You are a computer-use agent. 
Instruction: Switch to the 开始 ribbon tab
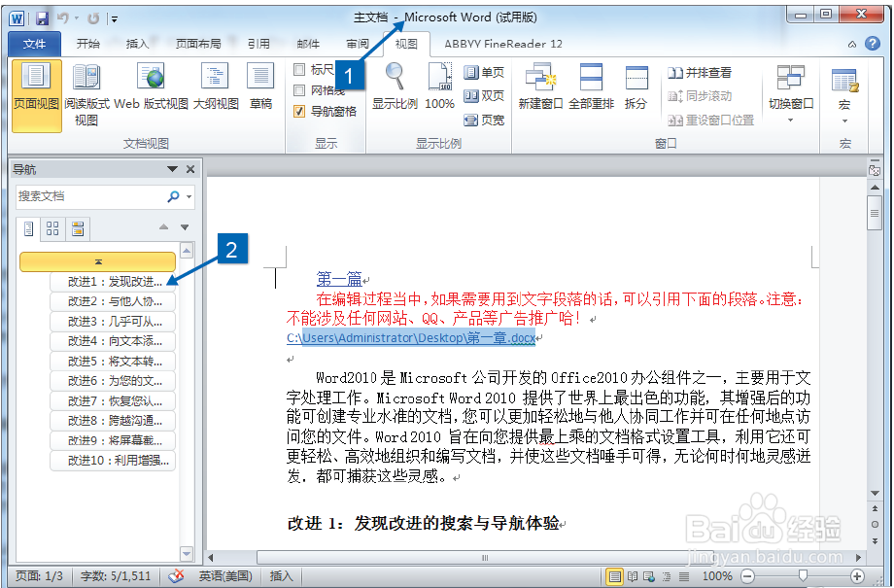pos(87,44)
